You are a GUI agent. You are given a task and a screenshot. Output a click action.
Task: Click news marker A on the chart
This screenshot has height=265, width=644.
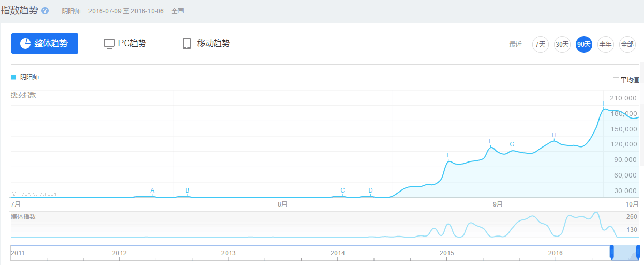[152, 190]
